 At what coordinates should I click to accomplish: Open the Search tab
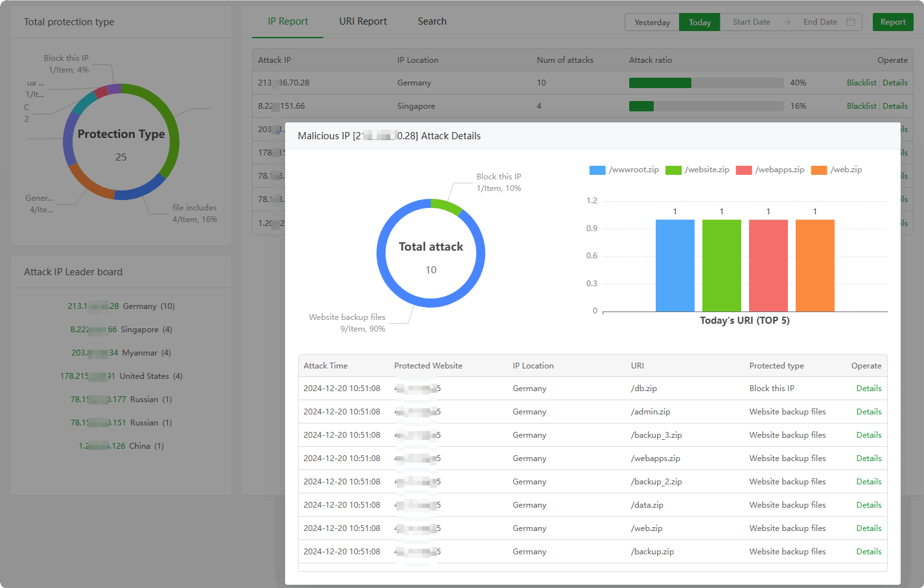[432, 21]
